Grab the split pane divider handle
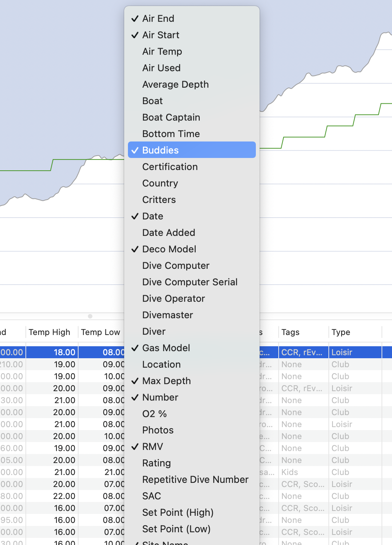Viewport: 392px width, 545px height. tap(90, 316)
